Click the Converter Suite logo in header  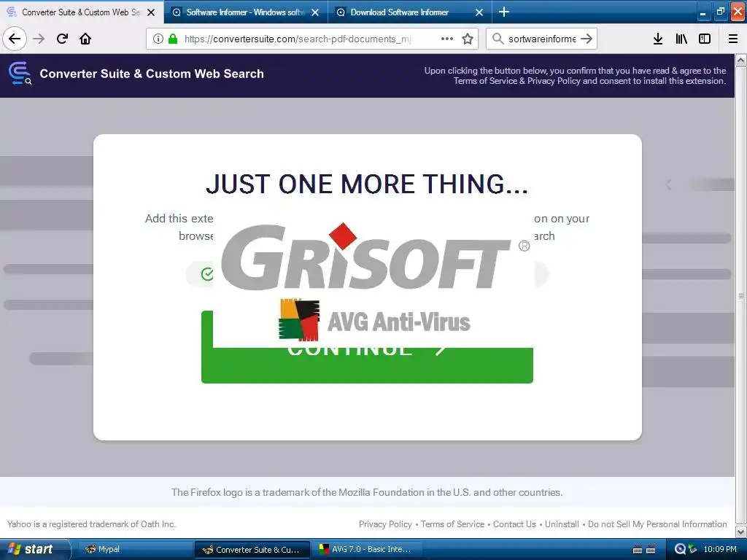tap(20, 74)
